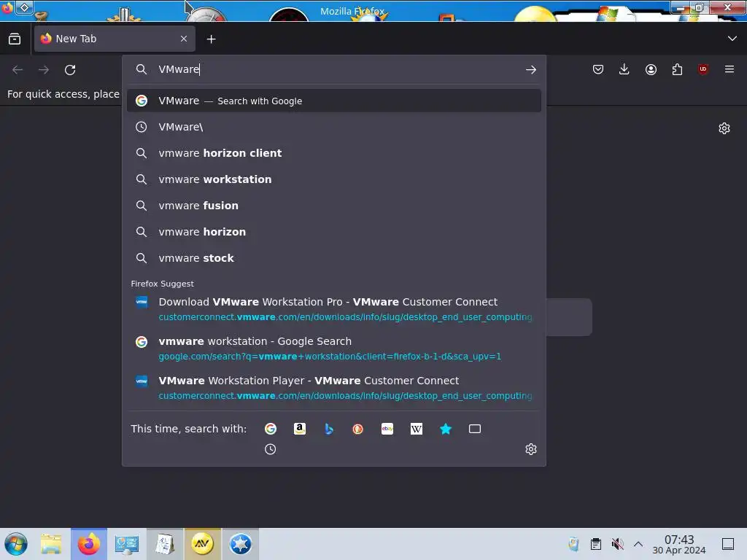Choose vmware workstation suggestion

click(x=334, y=179)
